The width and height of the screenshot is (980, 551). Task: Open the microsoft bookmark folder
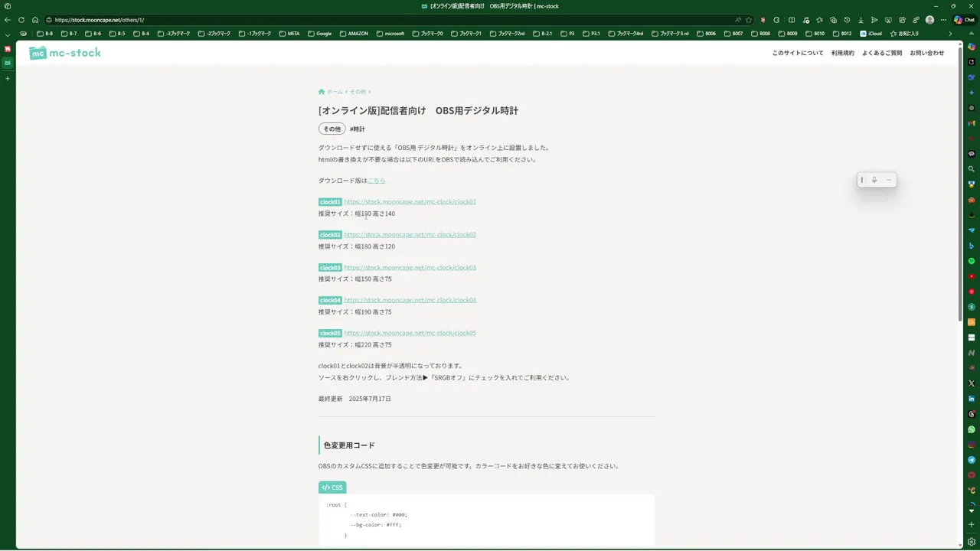[x=390, y=34]
